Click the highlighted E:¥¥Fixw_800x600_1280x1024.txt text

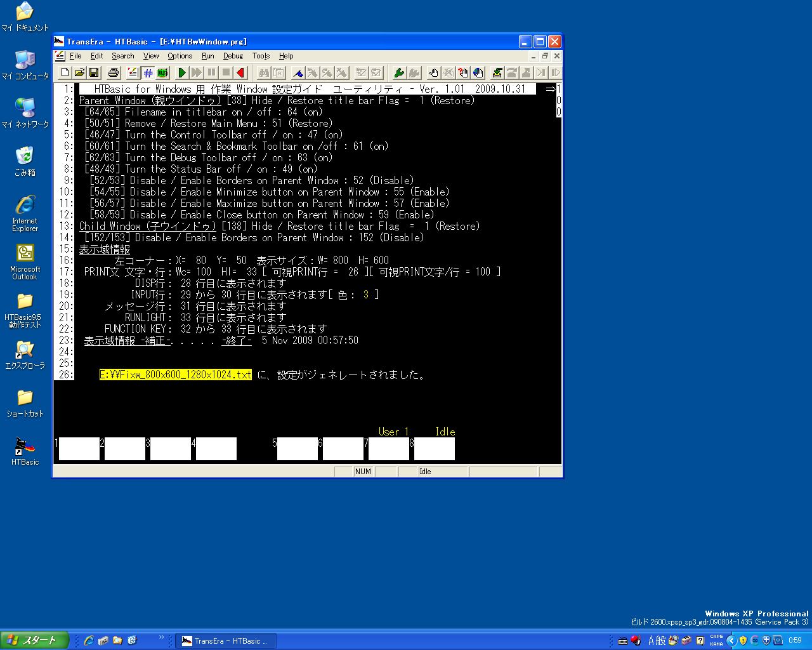(176, 375)
